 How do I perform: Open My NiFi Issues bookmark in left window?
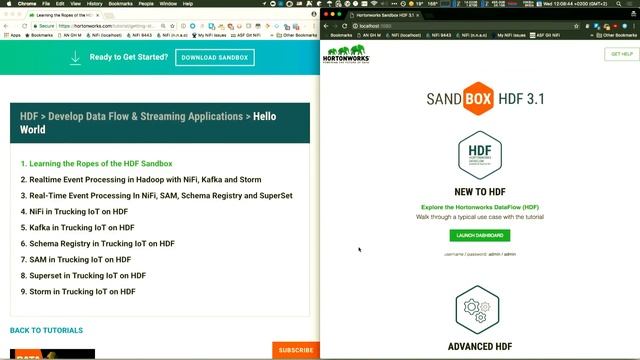pos(209,36)
